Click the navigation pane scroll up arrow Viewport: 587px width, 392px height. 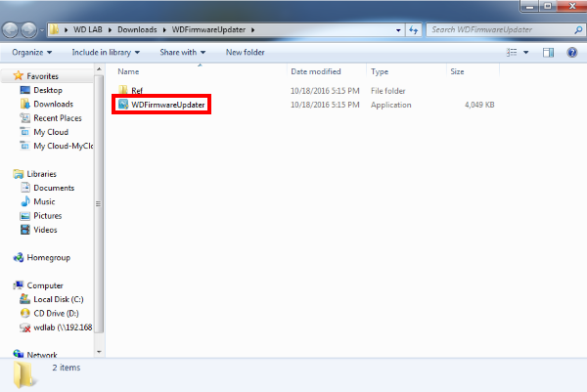99,69
